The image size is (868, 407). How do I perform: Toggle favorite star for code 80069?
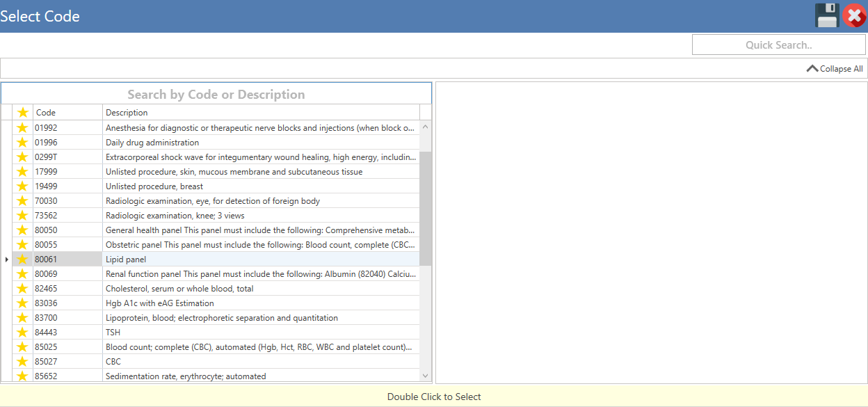point(23,274)
